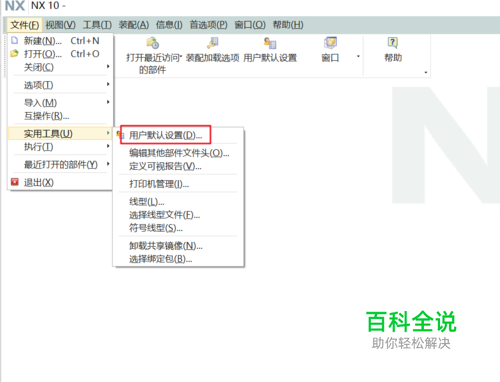This screenshot has width=500, height=382.
Task: Click the red exit icon beside 退出
Action: [x=15, y=182]
